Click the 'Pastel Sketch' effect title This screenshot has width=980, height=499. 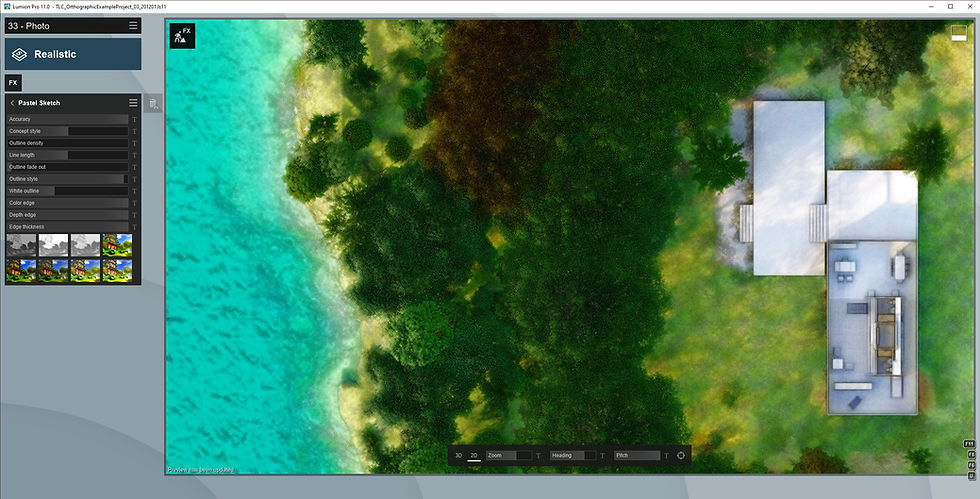coord(39,103)
